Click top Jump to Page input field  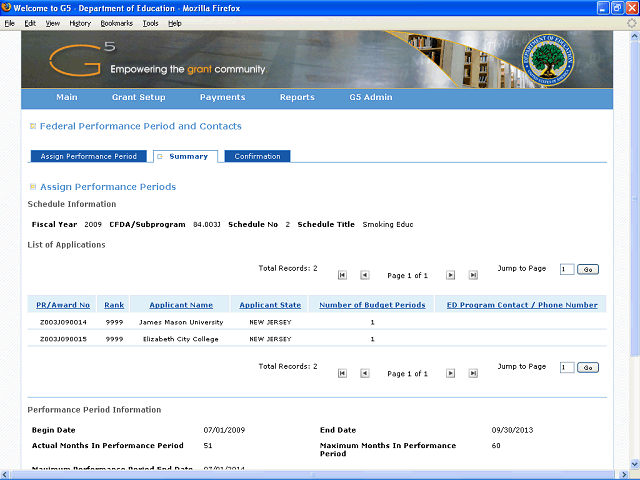[567, 269]
